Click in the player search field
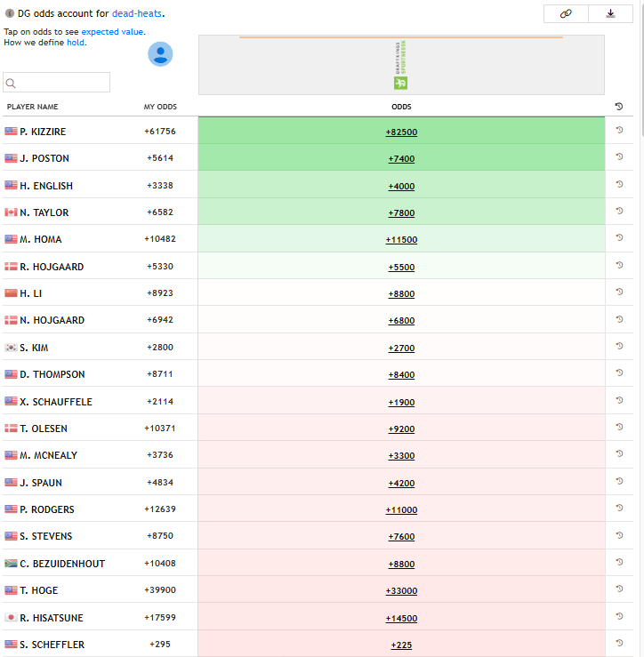 (x=62, y=83)
